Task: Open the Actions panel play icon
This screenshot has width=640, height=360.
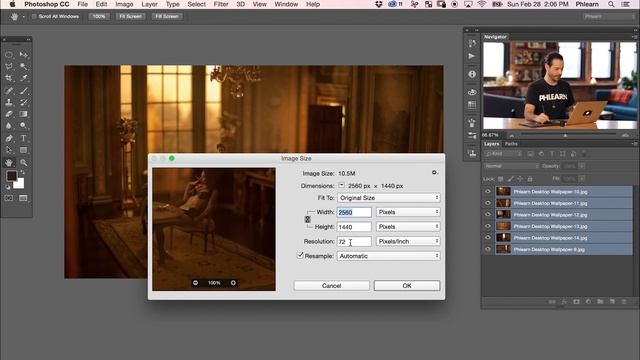Action: click(472, 56)
